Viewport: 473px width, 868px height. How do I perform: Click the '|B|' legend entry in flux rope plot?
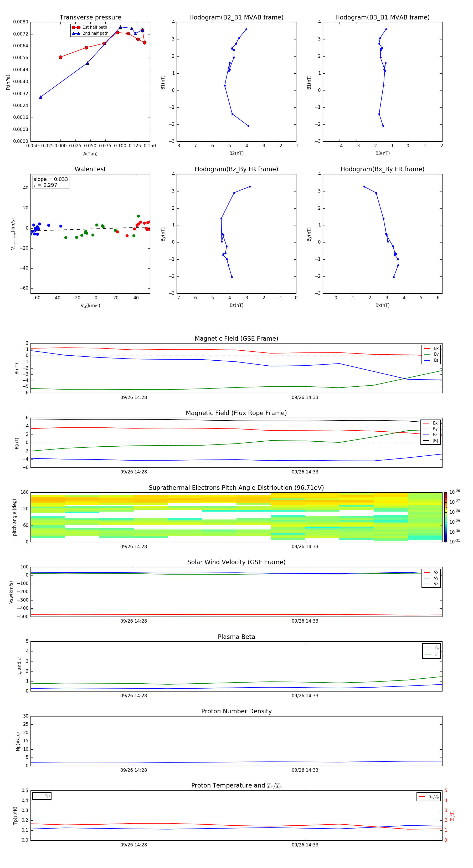point(431,441)
